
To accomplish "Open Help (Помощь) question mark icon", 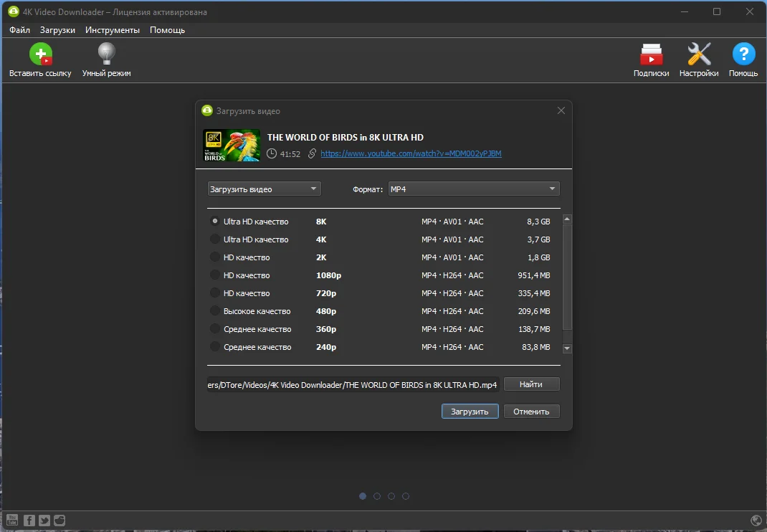I will tap(743, 54).
